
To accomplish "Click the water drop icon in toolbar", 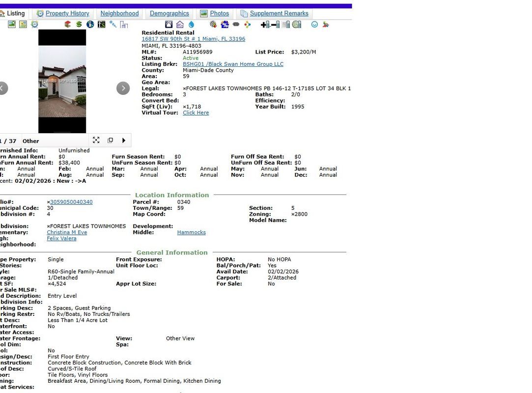I will (x=191, y=24).
